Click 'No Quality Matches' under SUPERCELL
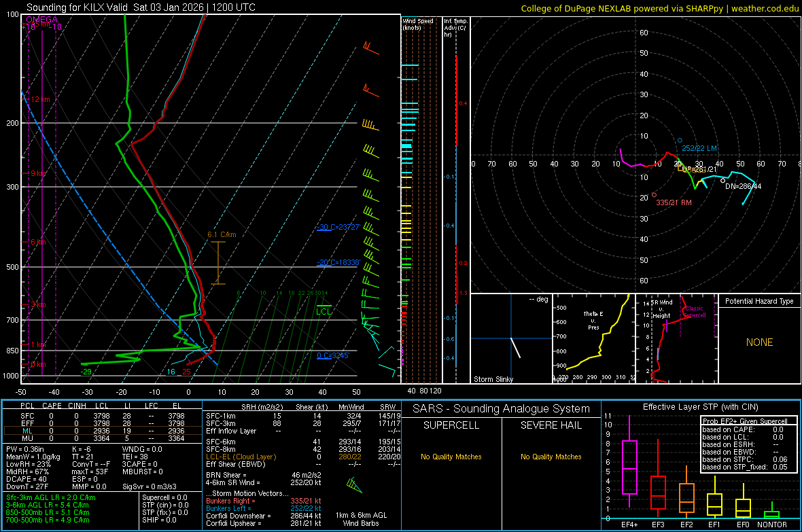 point(451,457)
